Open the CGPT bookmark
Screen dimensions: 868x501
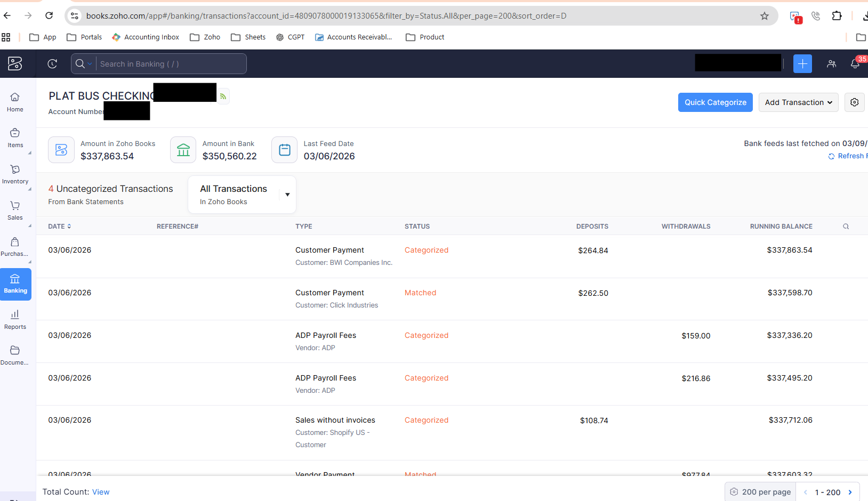tap(290, 37)
